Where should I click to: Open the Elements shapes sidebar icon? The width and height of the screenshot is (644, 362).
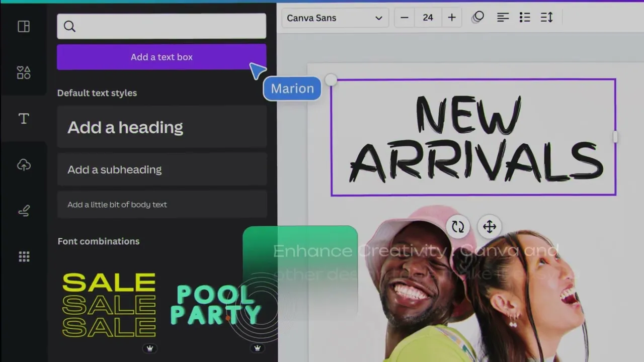pos(24,72)
